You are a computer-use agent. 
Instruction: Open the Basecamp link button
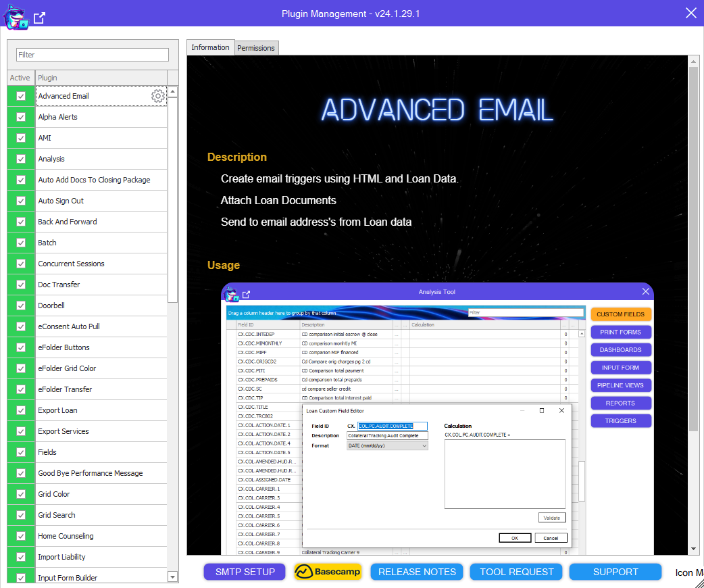tap(328, 572)
